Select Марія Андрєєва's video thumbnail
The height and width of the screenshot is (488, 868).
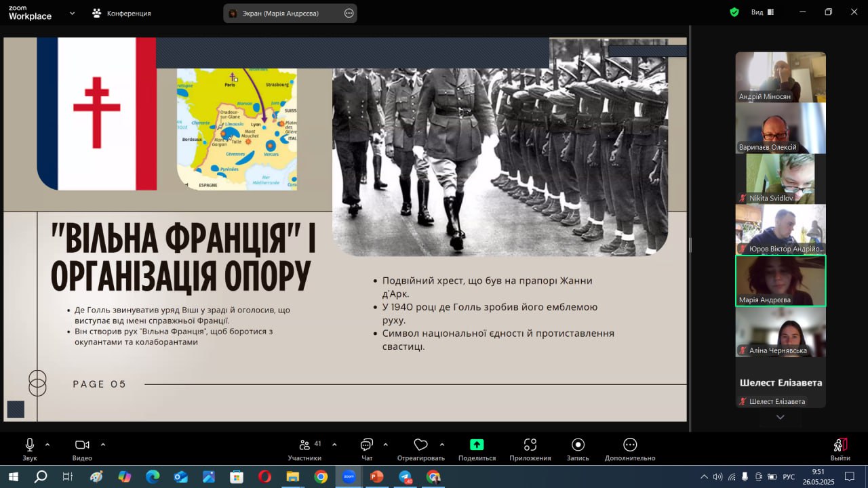click(781, 281)
